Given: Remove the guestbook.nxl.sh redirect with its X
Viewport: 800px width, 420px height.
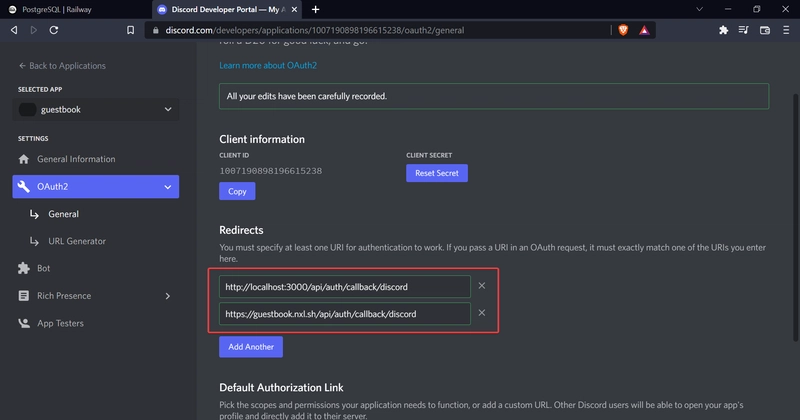Looking at the screenshot, I should coord(482,313).
